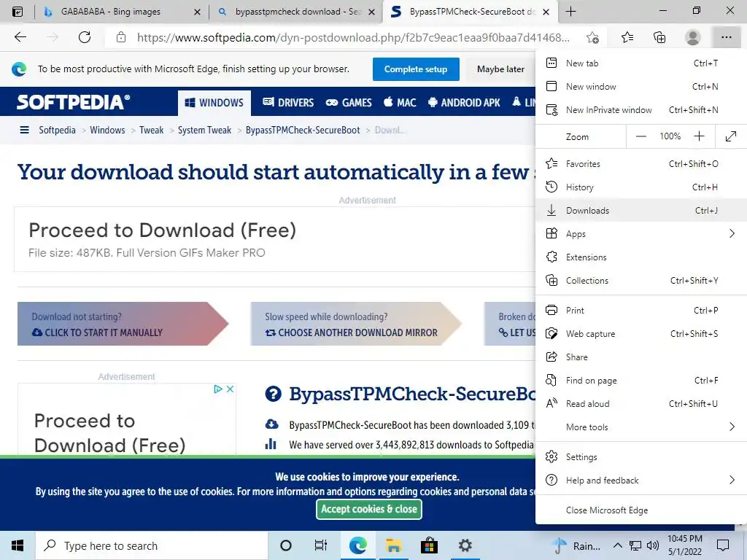Click the browser back arrow
Viewport: 747px width, 560px height.
click(x=20, y=37)
